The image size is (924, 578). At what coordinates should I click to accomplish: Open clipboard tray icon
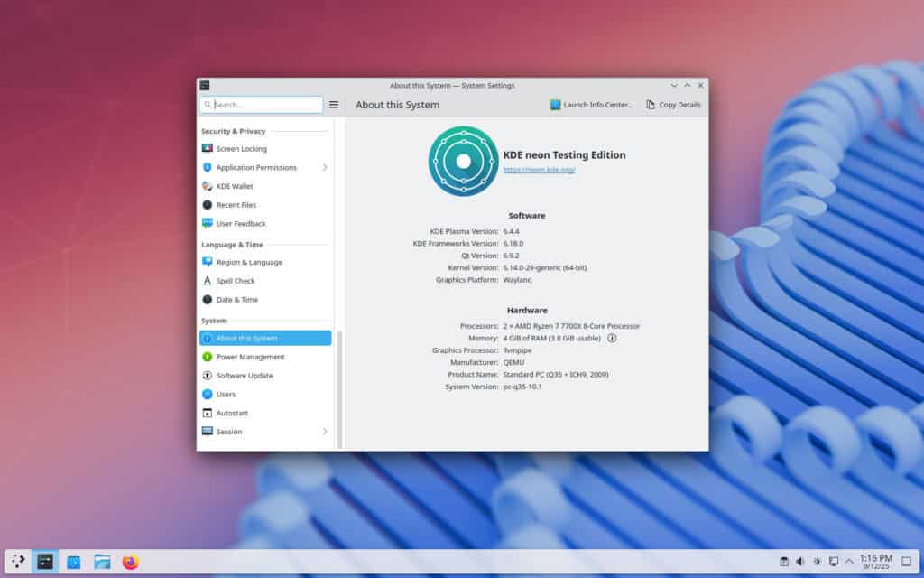pos(784,562)
